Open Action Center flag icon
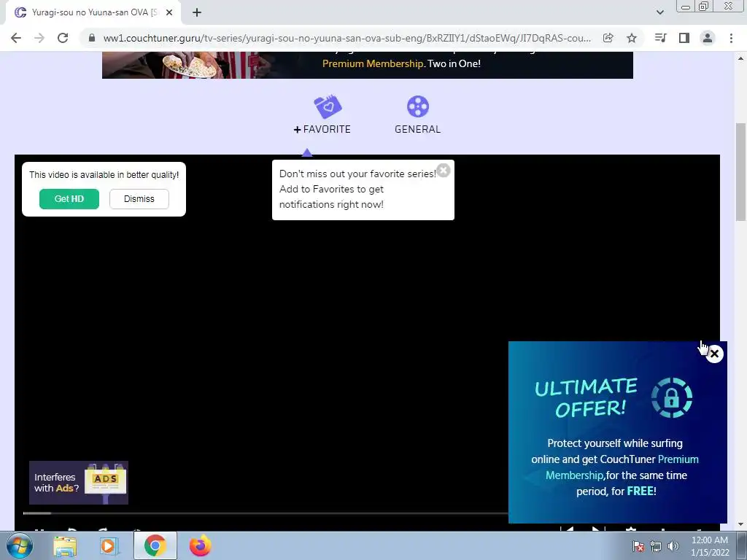The height and width of the screenshot is (560, 747). 638,546
